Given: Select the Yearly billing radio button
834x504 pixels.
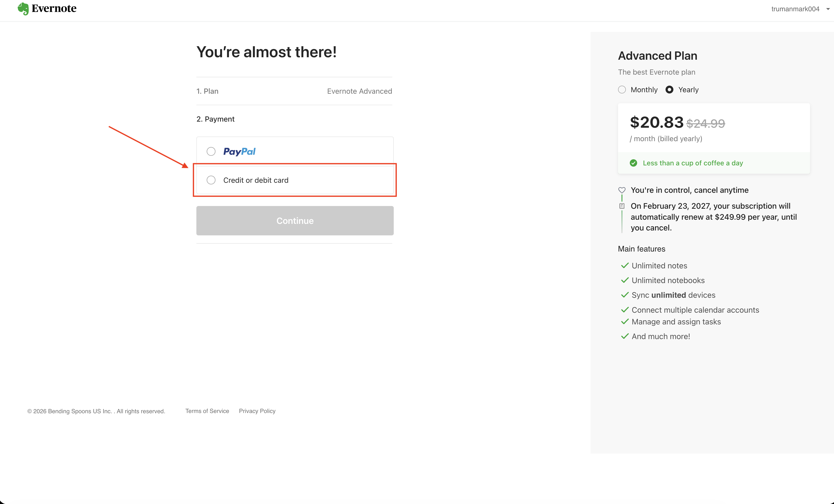Looking at the screenshot, I should (x=669, y=90).
